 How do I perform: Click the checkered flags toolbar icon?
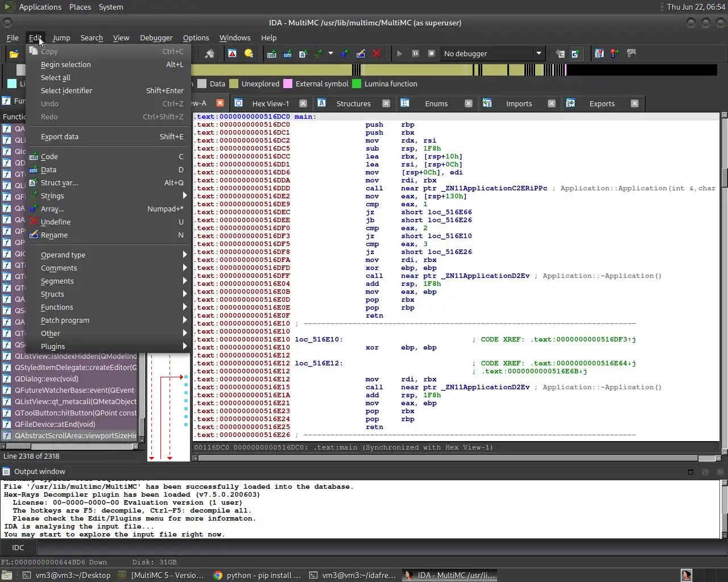(631, 53)
